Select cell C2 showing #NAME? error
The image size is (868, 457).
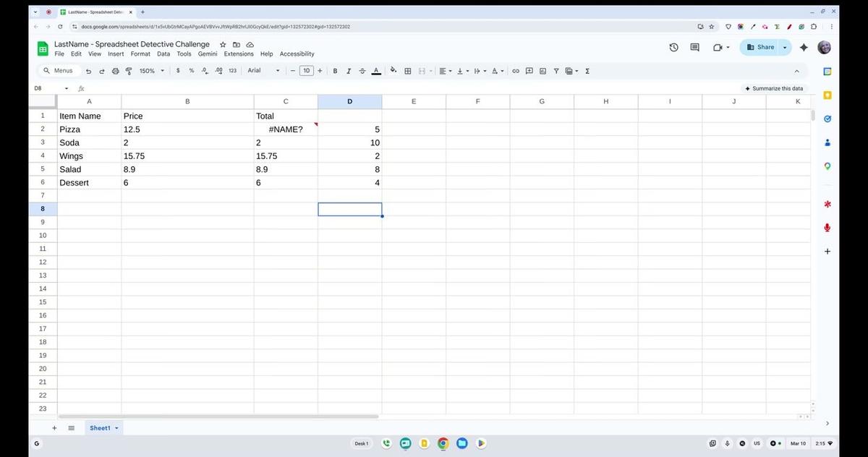286,129
